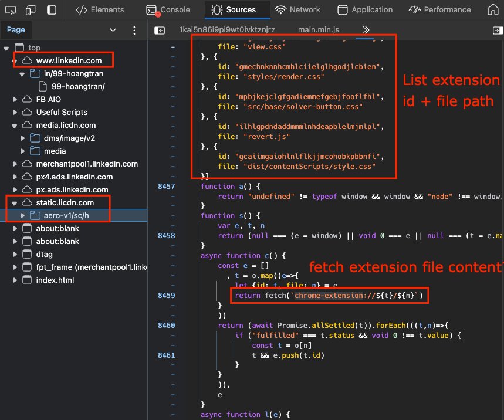Image resolution: width=504 pixels, height=420 pixels.
Task: Expand the dms/image/v2 folder
Action: pyautogui.click(x=22, y=138)
